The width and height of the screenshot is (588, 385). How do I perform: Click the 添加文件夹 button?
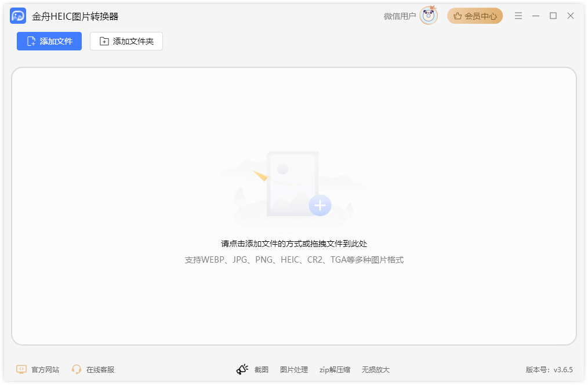[126, 41]
